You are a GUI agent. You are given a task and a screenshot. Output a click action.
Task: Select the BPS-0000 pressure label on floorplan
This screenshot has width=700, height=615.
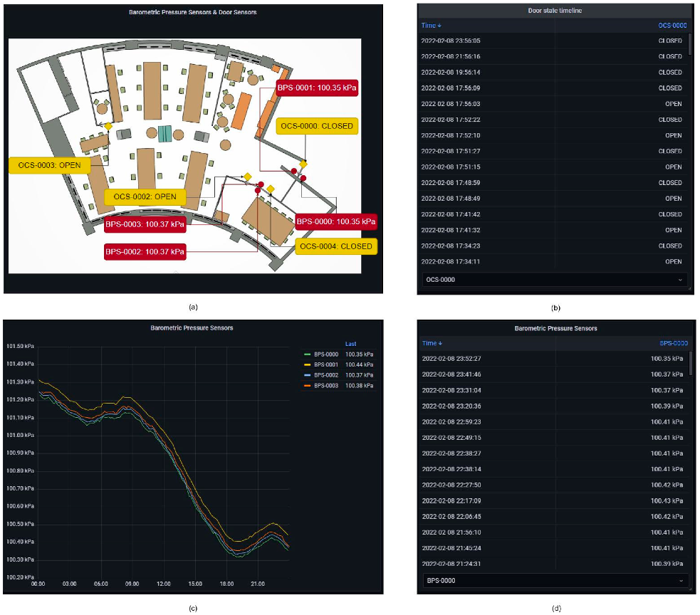pyautogui.click(x=335, y=221)
